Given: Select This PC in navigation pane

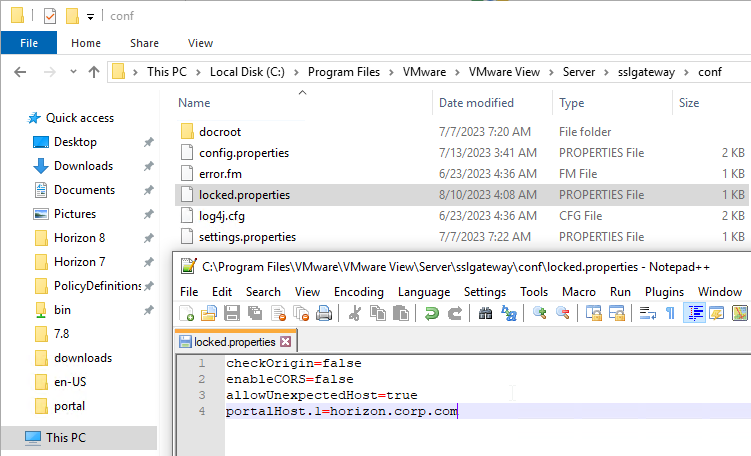Looking at the screenshot, I should pos(66,438).
